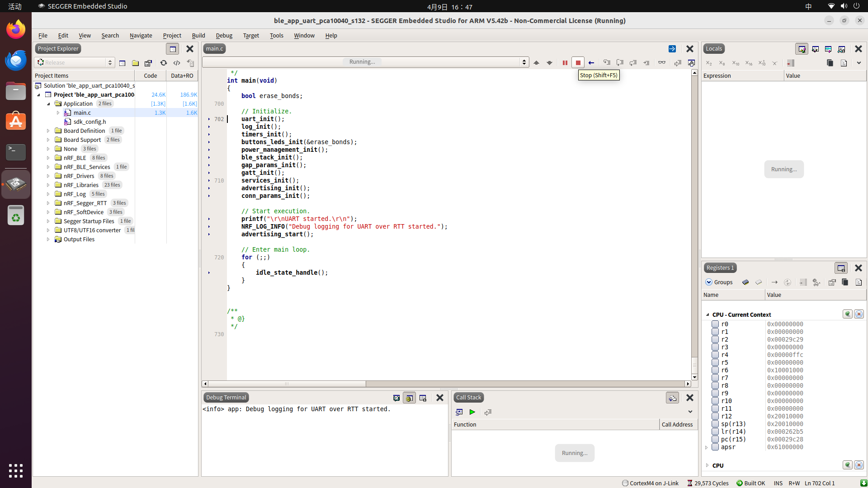Pause execution with the red break icon

coord(565,63)
